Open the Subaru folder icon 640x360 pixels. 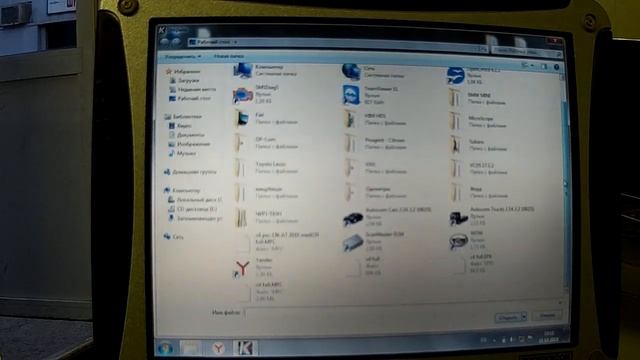click(456, 145)
